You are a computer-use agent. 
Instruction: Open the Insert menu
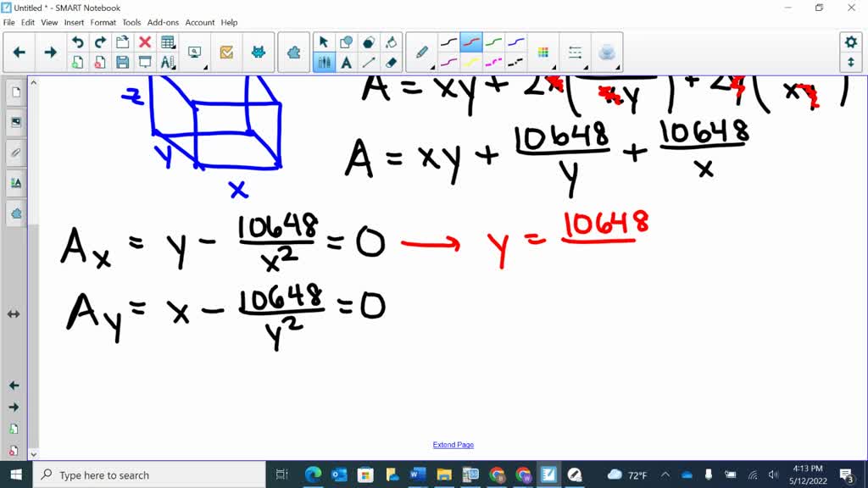point(74,22)
